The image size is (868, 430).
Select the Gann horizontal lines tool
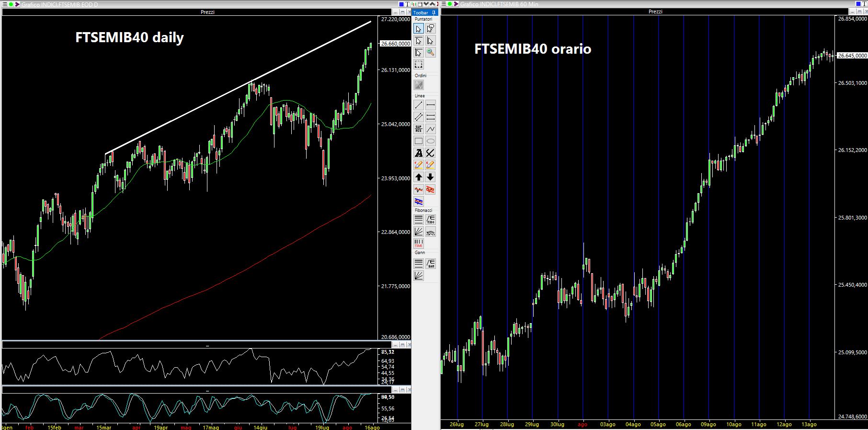point(419,263)
